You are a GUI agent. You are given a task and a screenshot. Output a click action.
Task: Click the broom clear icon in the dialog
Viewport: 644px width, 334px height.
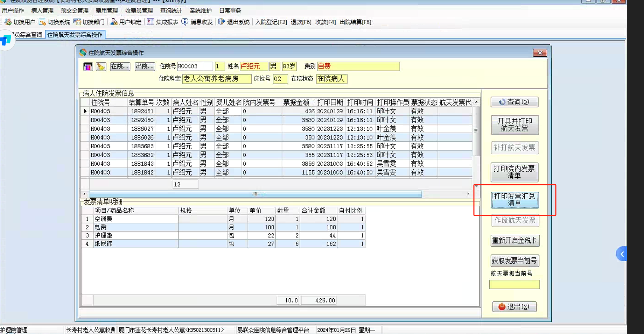(x=101, y=66)
